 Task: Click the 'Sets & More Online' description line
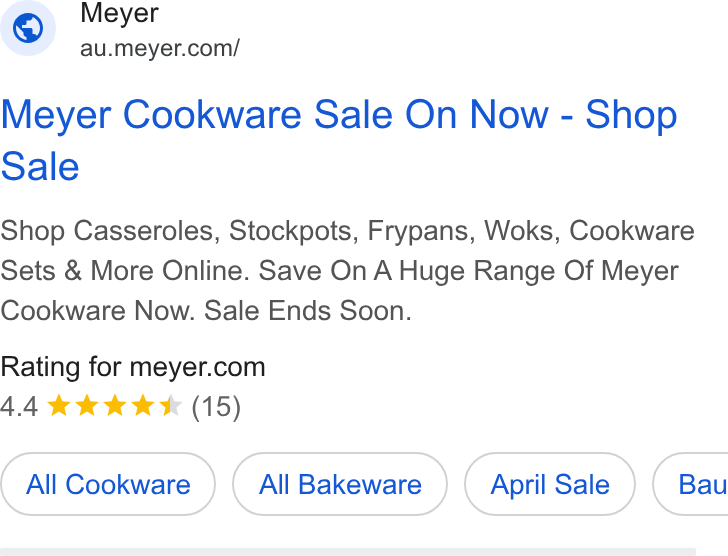pos(339,271)
